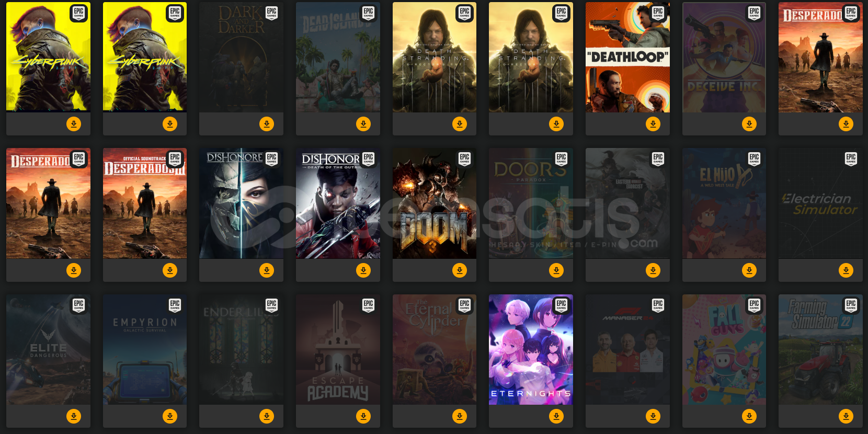Click the download icon under DOOM 3
The height and width of the screenshot is (434, 868).
(x=460, y=270)
